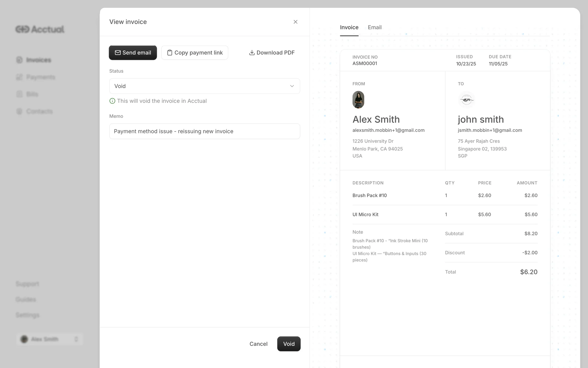Select the Invoice tab
588x368 pixels.
click(349, 27)
